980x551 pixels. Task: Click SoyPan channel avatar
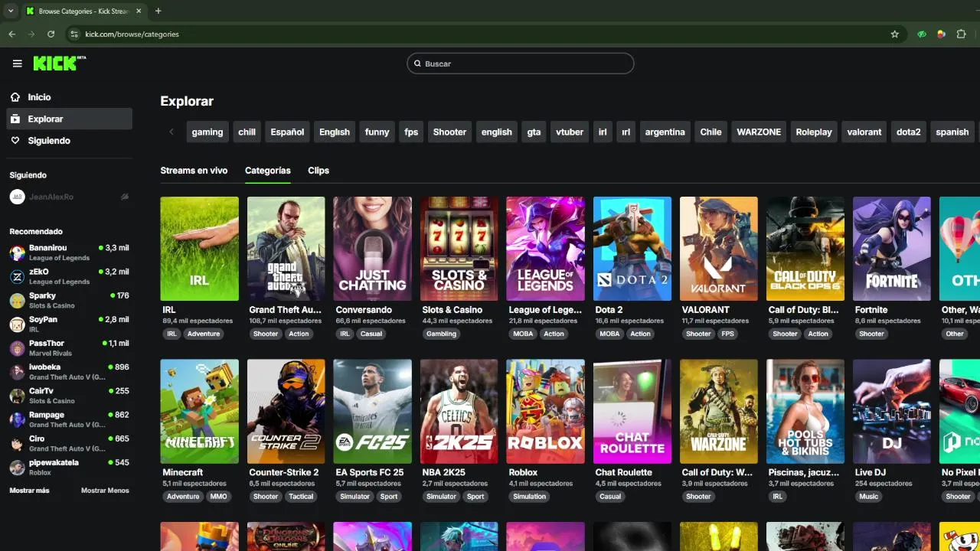[x=17, y=324]
